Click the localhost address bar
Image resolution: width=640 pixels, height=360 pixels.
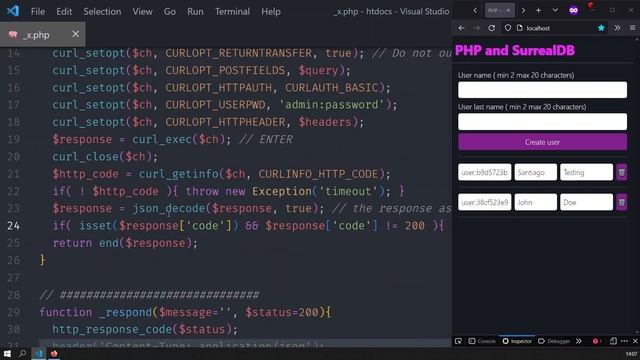tap(555, 28)
